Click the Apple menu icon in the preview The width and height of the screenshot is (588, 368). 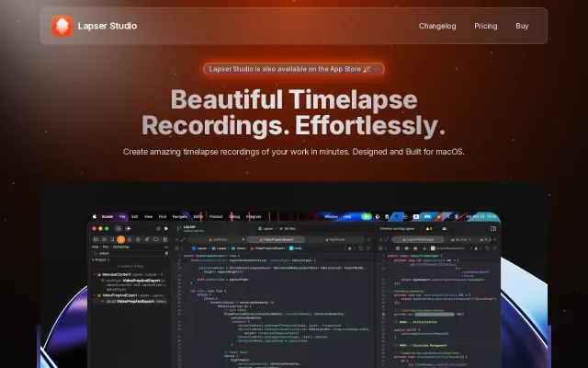click(x=95, y=217)
